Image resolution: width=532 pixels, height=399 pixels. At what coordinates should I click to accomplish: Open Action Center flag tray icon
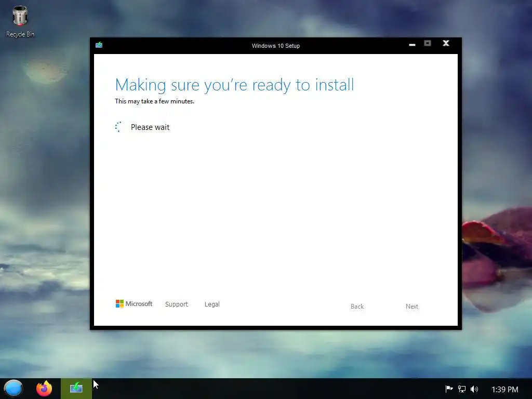click(449, 389)
